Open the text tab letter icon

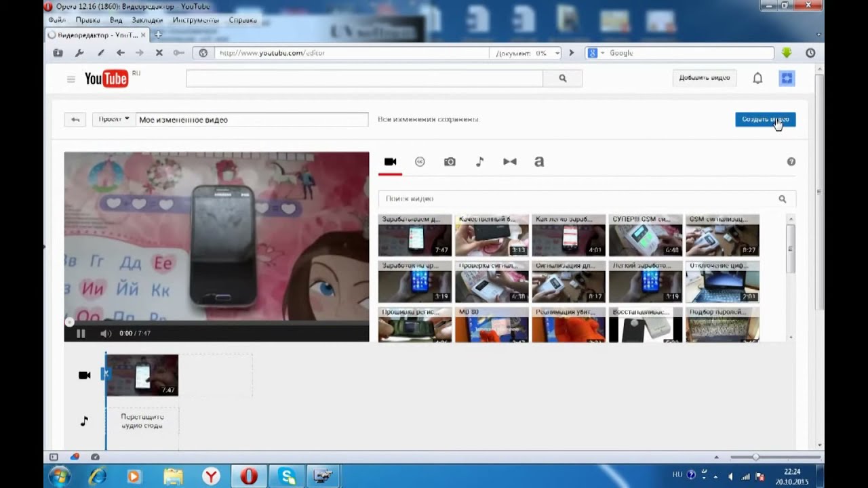539,161
